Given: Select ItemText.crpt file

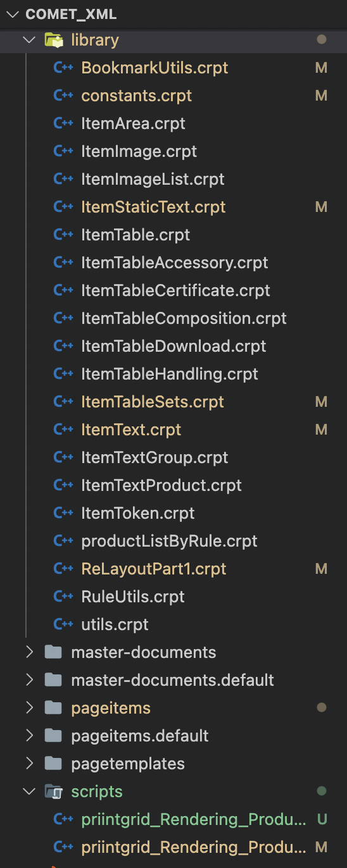Looking at the screenshot, I should click(x=131, y=430).
